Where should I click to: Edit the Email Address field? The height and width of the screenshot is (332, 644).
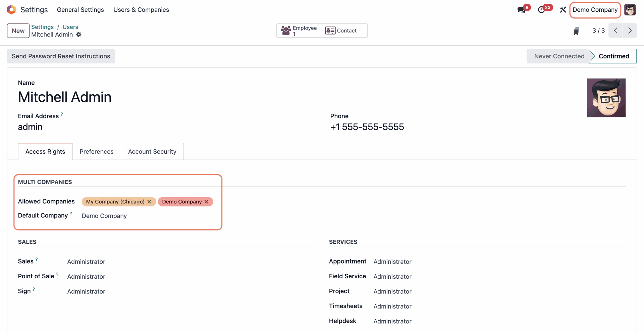pos(31,127)
